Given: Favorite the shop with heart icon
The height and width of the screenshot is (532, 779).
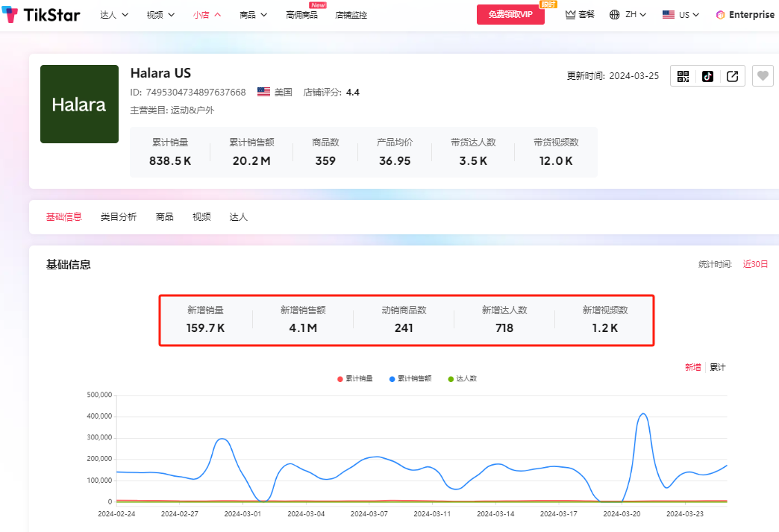Looking at the screenshot, I should click(762, 76).
